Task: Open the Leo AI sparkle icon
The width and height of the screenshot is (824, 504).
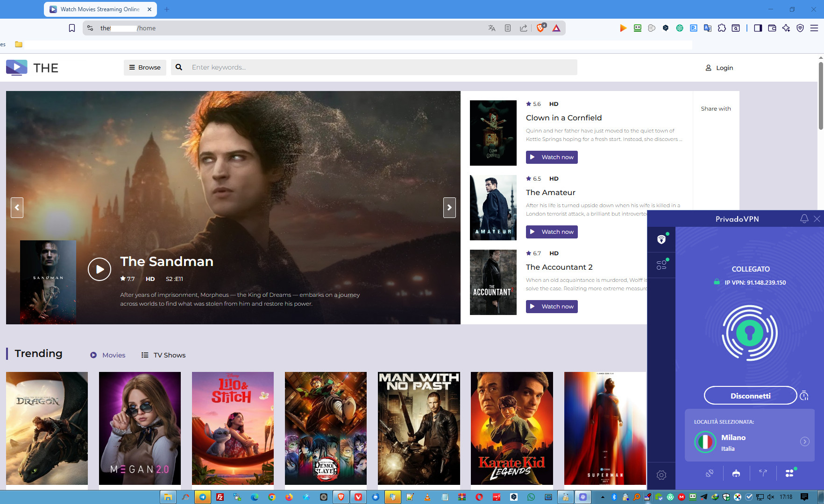Action: 786,28
